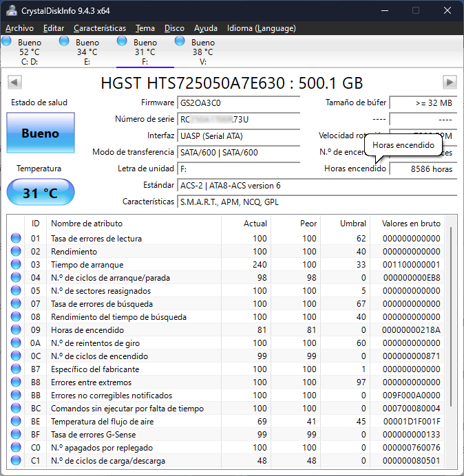Click the Firmware field GS2OA3C0
464x476 pixels.
click(x=239, y=103)
